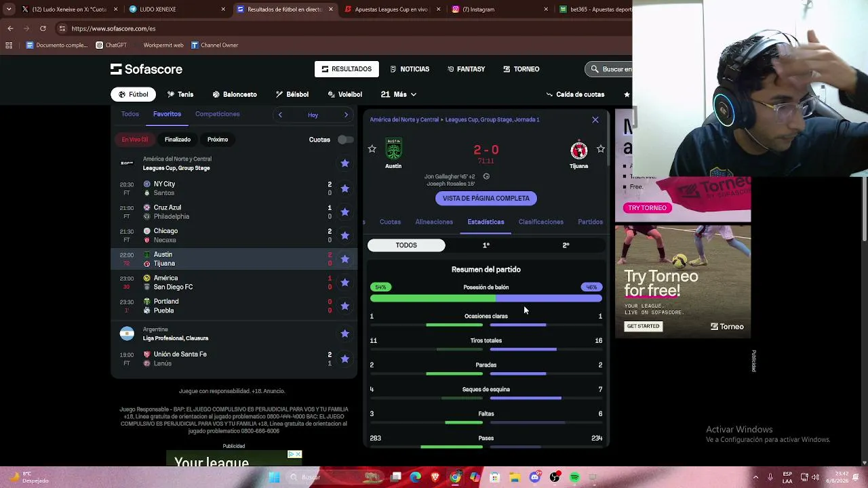Open the Instagram browser tab
The image size is (868, 488).
(499, 9)
